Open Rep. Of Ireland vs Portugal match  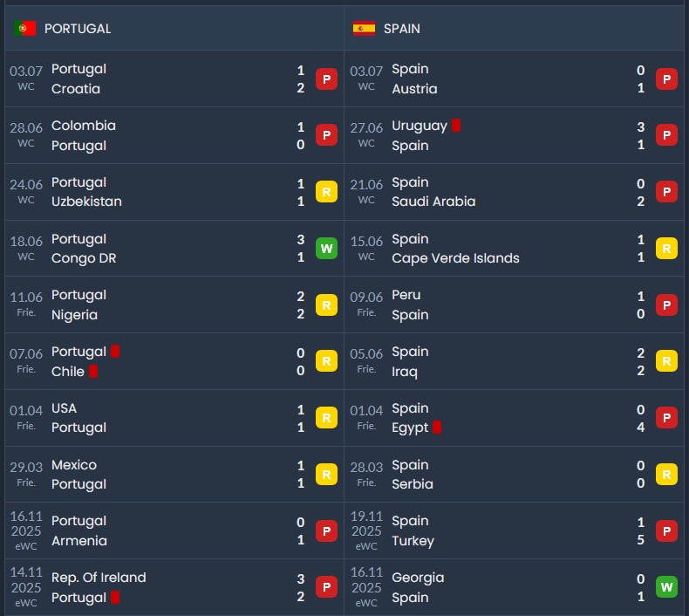pos(174,587)
